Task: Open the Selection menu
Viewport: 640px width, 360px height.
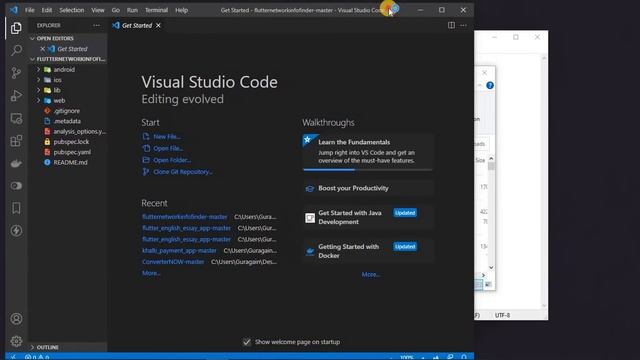Action: (71, 10)
